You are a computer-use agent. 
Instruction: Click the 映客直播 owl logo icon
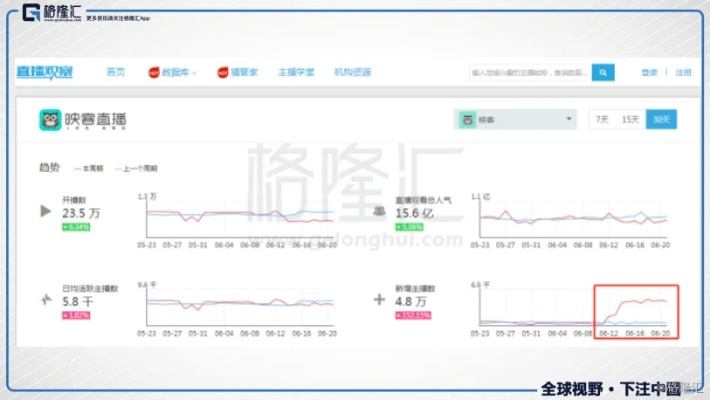coord(49,120)
